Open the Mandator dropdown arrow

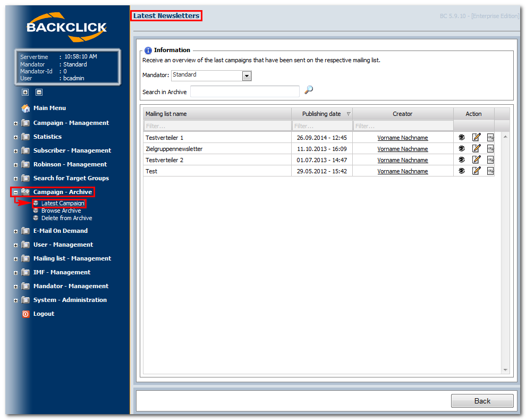[x=247, y=76]
